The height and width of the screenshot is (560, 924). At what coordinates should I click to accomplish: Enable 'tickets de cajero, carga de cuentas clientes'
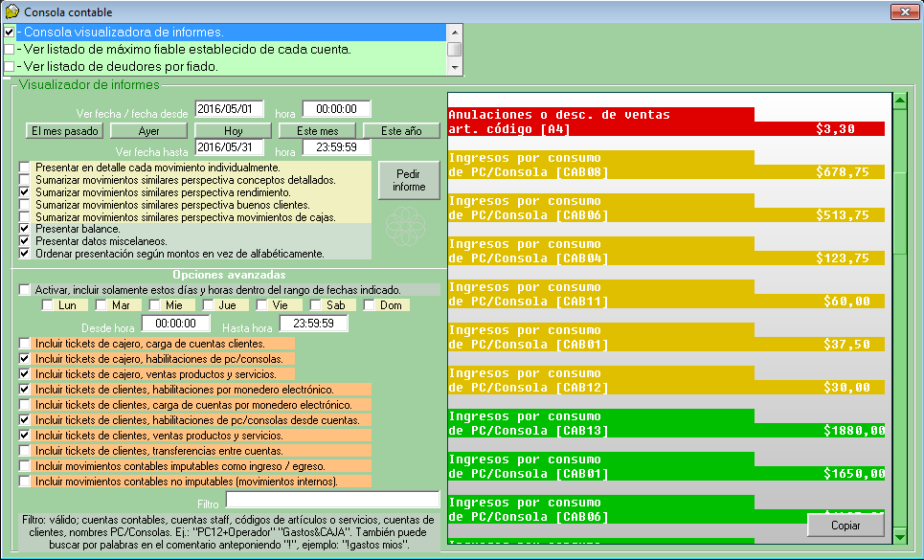pyautogui.click(x=24, y=344)
